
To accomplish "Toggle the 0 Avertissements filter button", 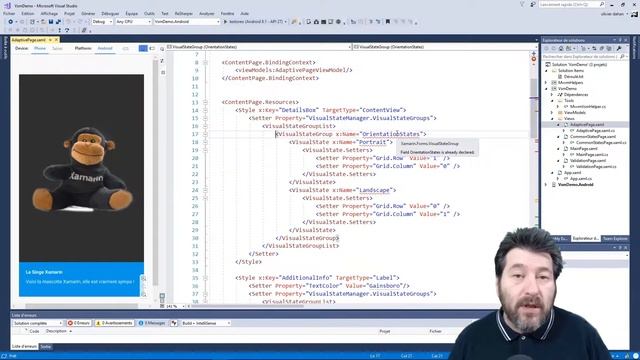I will pos(114,323).
